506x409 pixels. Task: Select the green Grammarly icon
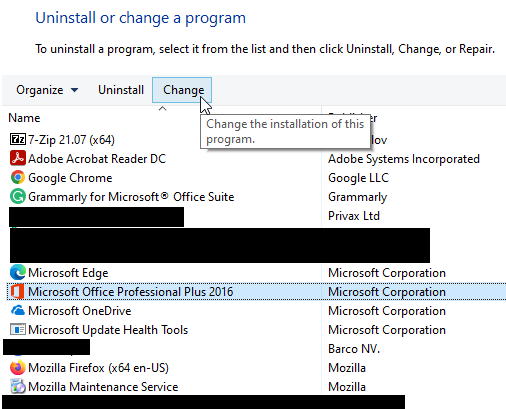pyautogui.click(x=18, y=196)
